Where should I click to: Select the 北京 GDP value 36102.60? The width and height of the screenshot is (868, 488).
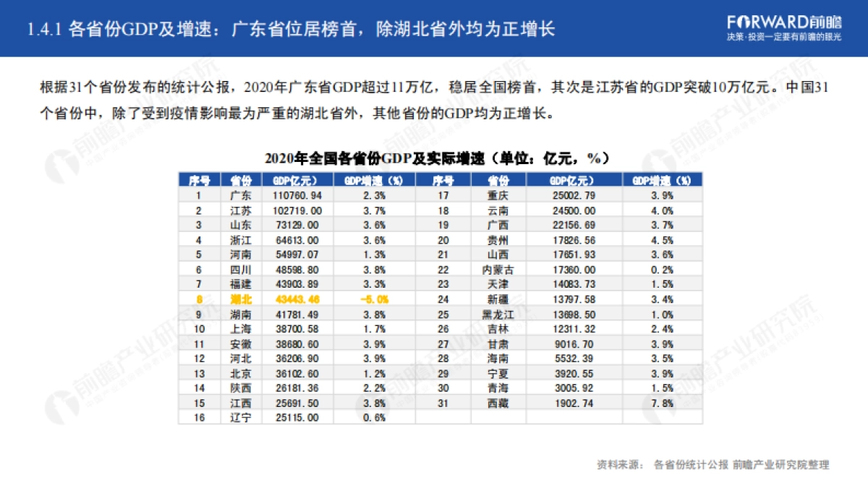(298, 373)
